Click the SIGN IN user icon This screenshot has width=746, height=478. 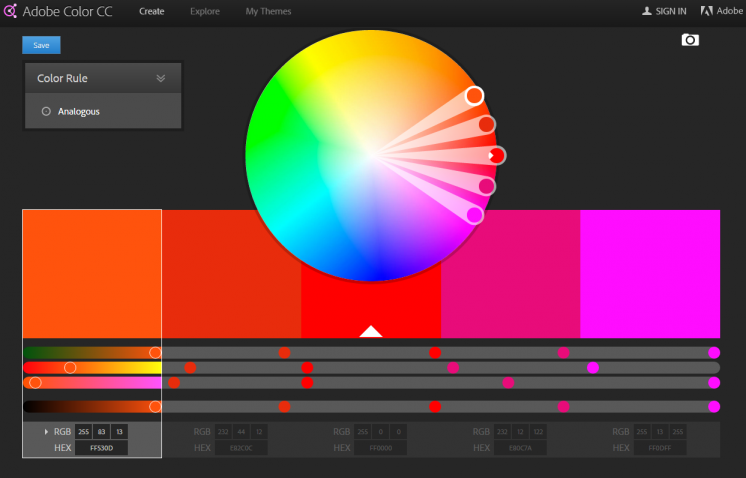pyautogui.click(x=647, y=11)
